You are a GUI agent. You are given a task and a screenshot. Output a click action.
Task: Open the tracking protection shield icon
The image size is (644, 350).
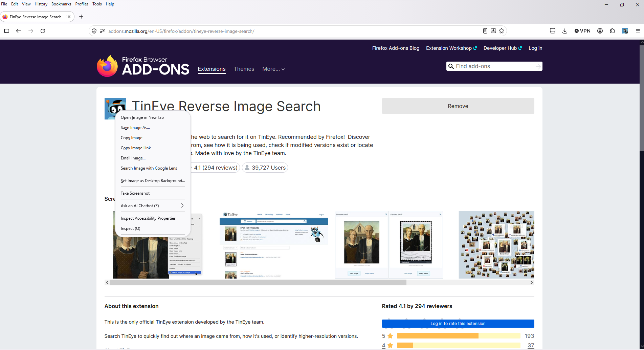(94, 31)
